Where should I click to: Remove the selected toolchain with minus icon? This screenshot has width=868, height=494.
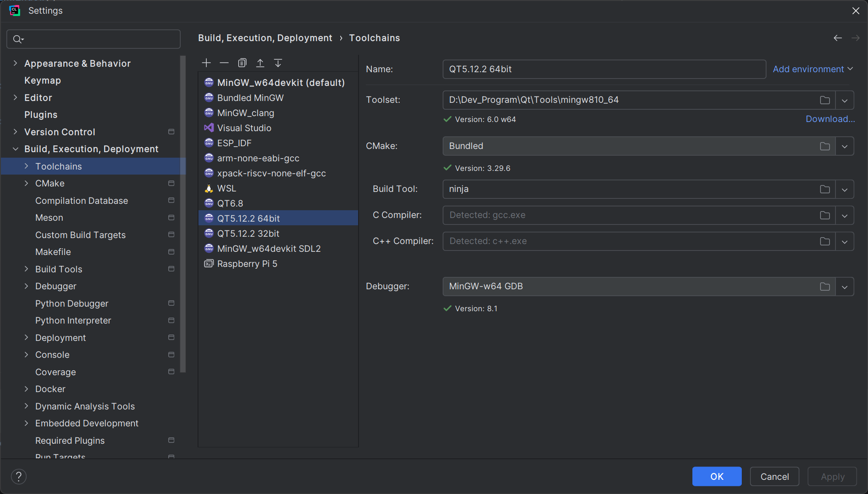click(224, 63)
